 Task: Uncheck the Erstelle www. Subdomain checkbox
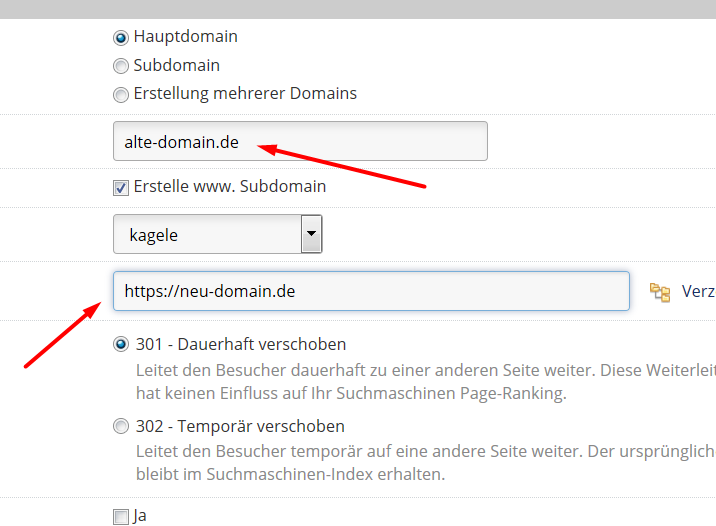pyautogui.click(x=121, y=187)
